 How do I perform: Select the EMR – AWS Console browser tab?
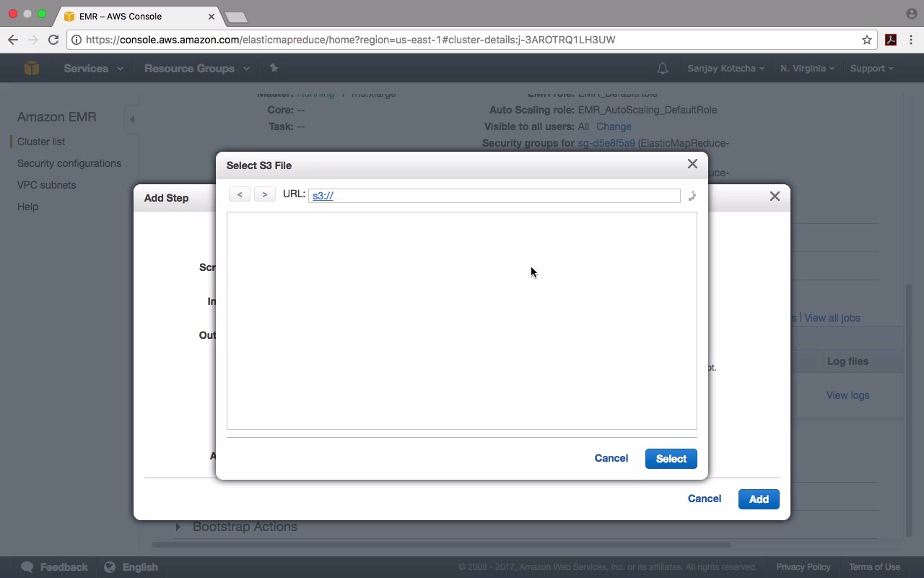[137, 16]
